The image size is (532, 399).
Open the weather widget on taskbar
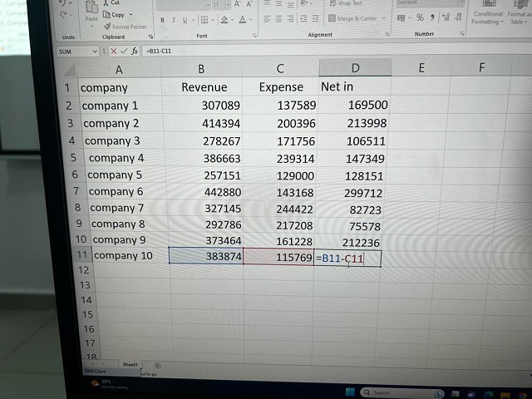(x=109, y=384)
